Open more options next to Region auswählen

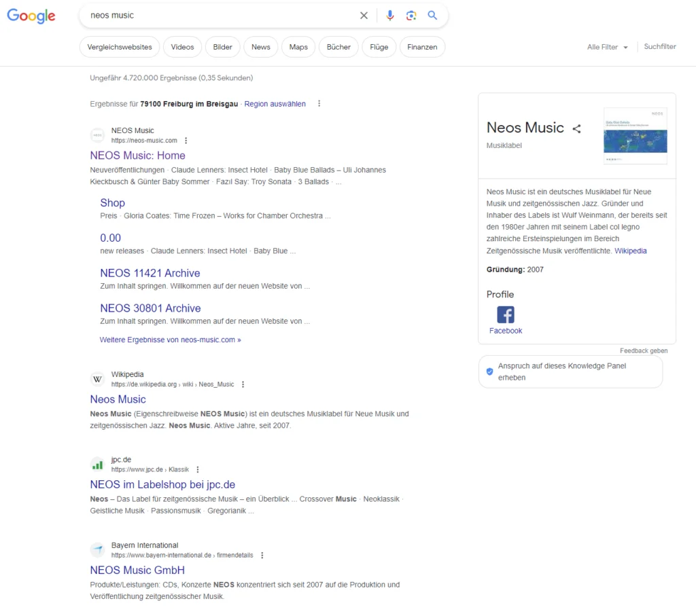tap(319, 104)
